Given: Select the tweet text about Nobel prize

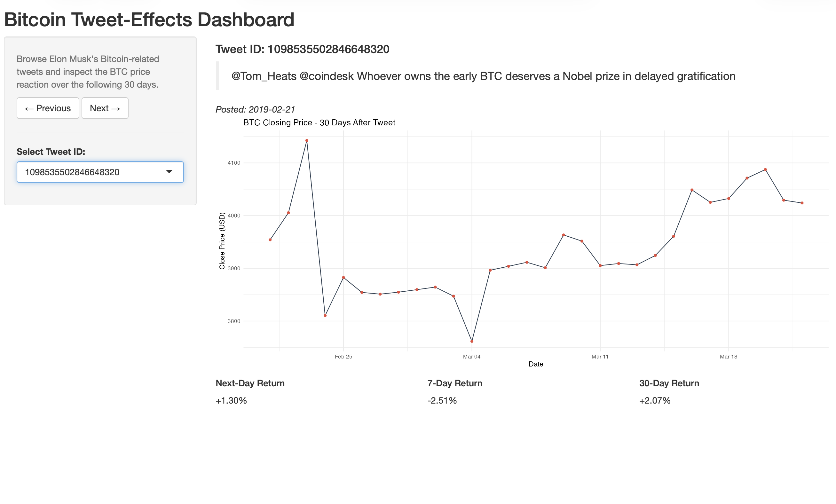Looking at the screenshot, I should point(483,76).
